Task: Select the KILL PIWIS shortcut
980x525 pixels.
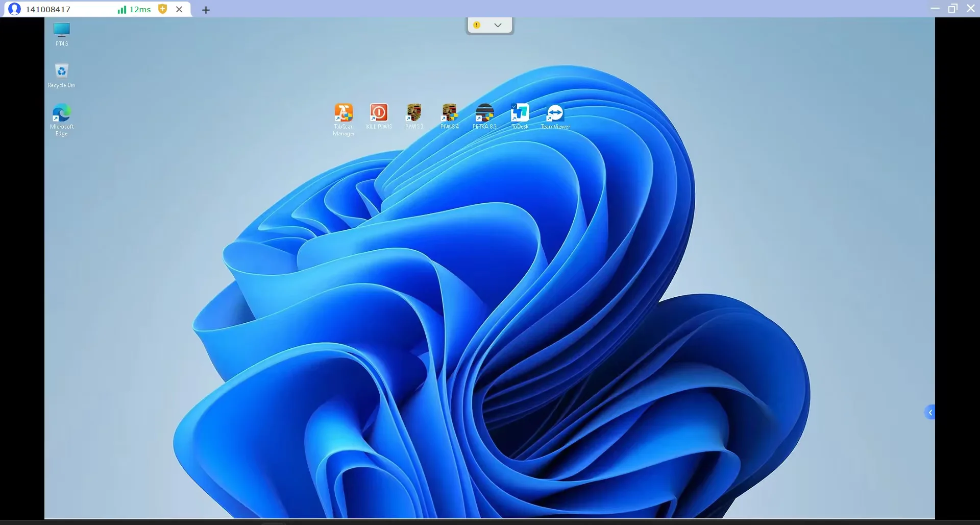Action: [x=379, y=116]
